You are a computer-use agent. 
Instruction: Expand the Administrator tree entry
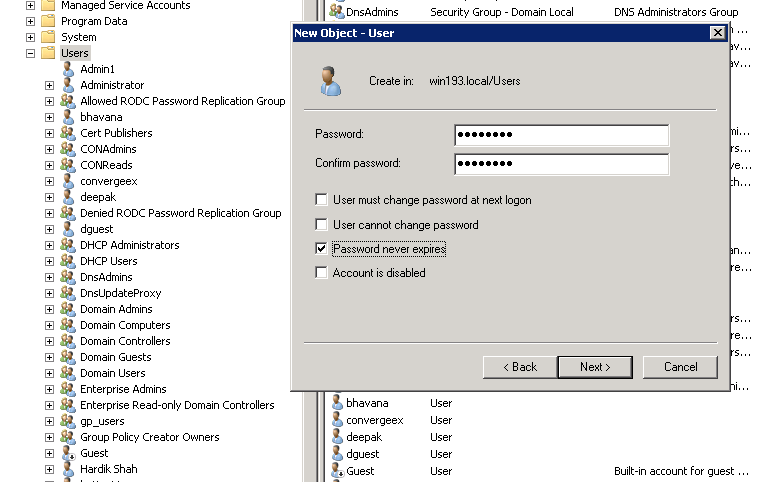pyautogui.click(x=49, y=85)
